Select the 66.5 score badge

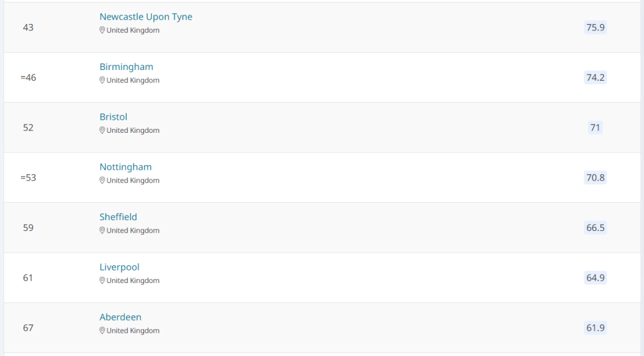coord(595,228)
